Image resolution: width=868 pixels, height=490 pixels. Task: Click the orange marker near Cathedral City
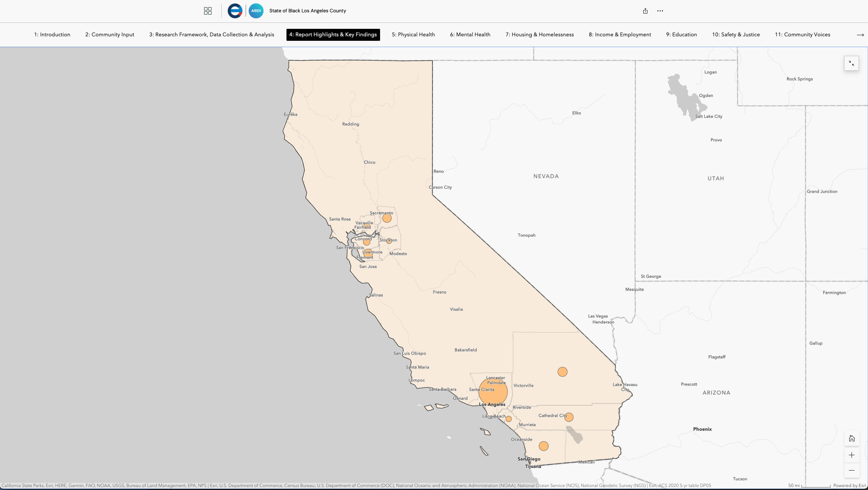coord(569,416)
